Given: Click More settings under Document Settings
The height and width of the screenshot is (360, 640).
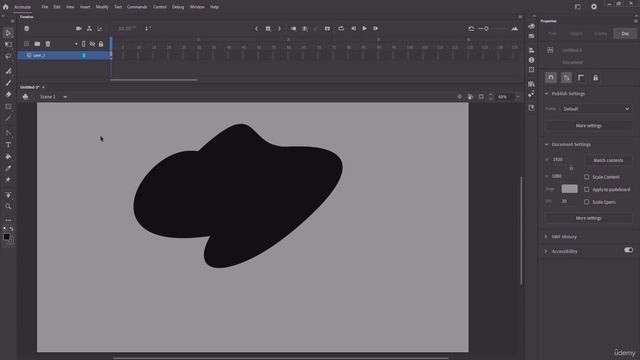Looking at the screenshot, I should [589, 218].
